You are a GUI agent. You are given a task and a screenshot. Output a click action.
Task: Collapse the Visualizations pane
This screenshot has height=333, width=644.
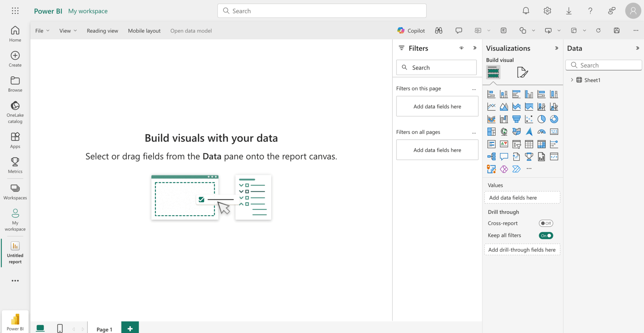556,48
